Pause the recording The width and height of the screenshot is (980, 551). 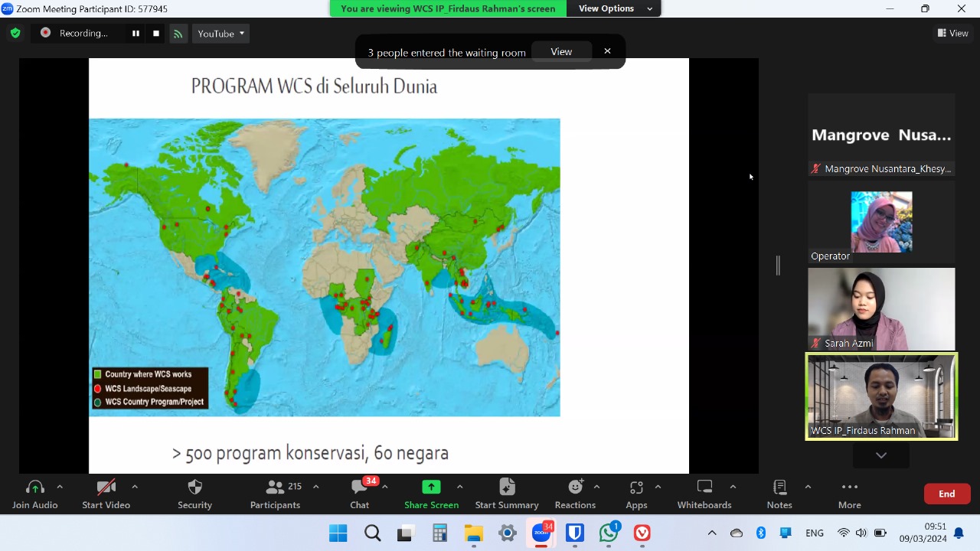coord(136,34)
